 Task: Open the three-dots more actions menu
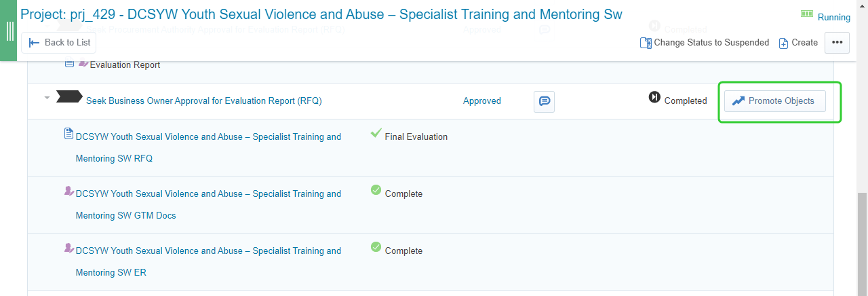pyautogui.click(x=837, y=42)
